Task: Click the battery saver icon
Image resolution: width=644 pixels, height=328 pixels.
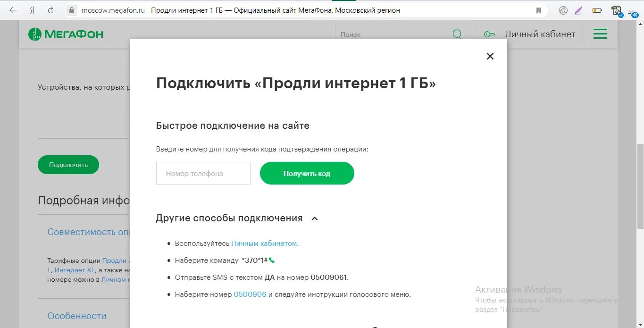Action: 597,10
